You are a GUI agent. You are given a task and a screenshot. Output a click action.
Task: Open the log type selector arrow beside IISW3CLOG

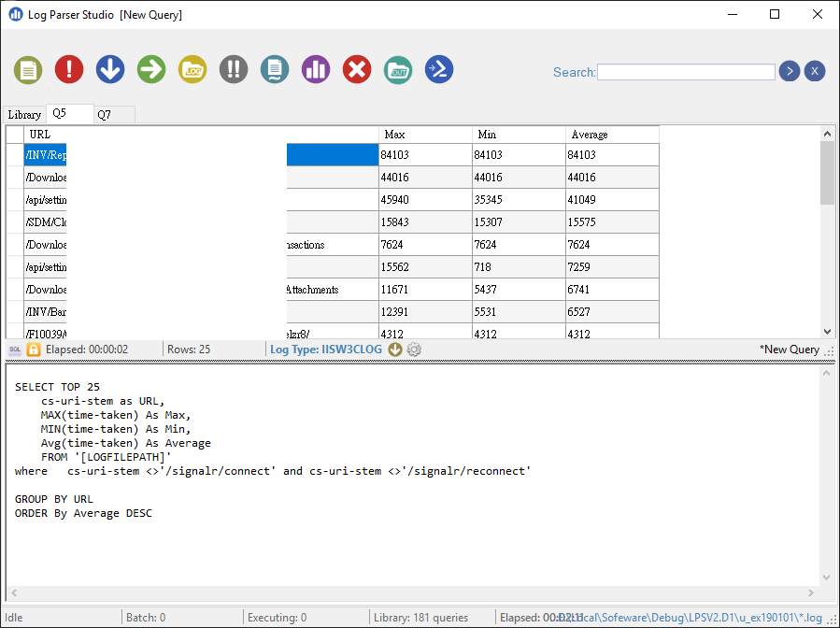coord(393,349)
